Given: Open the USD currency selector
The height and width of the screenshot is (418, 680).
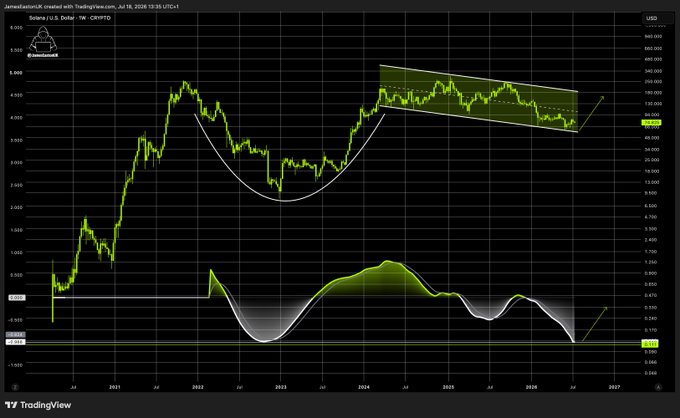Looking at the screenshot, I should pyautogui.click(x=657, y=18).
